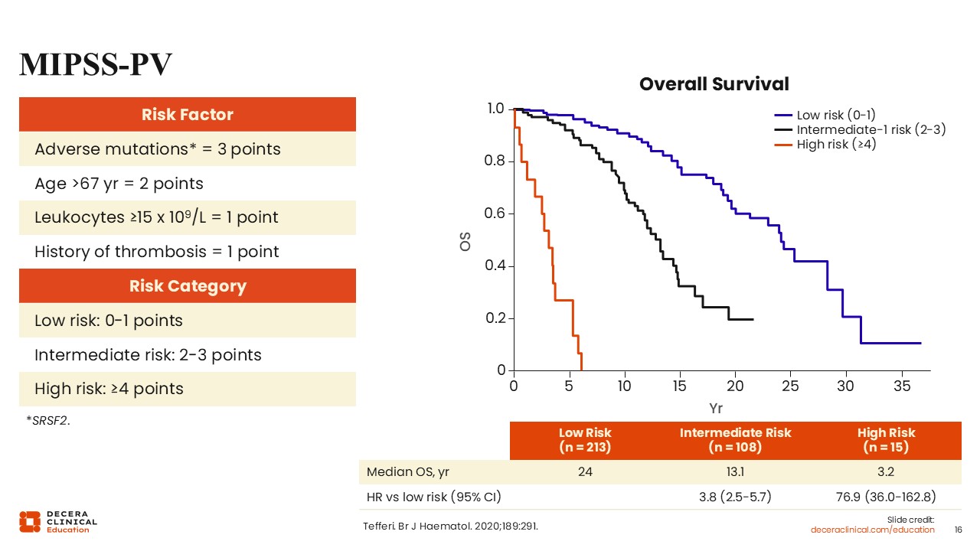Click the 76.9 hazard ratio cell

point(886,497)
